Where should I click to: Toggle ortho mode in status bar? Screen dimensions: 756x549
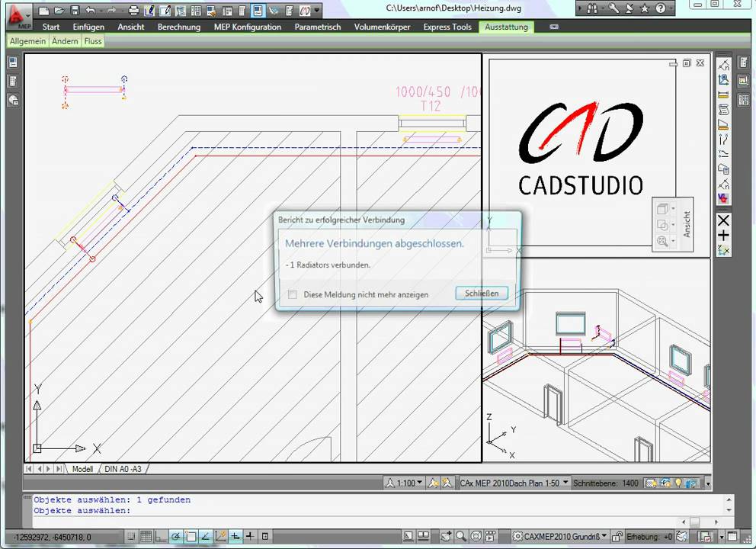pyautogui.click(x=161, y=537)
